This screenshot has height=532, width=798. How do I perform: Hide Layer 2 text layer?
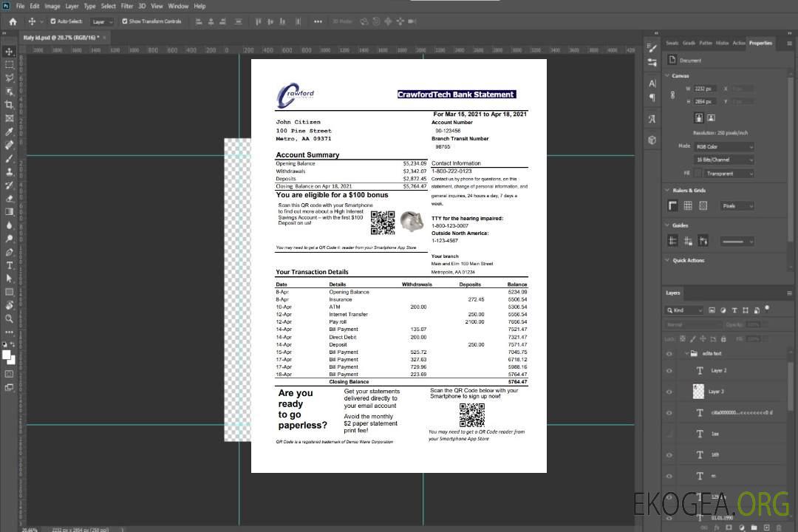669,371
